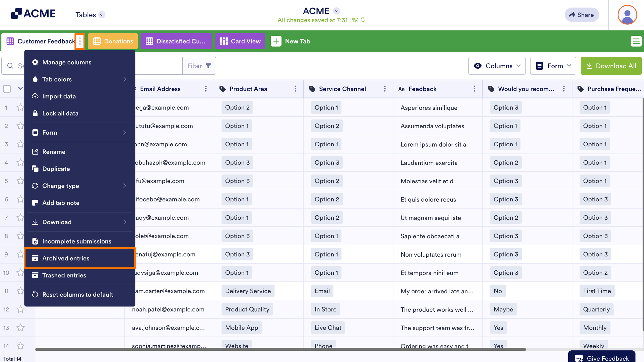Viewport: 644px width, 362px height.
Task: Click the Would you recommend tag icon
Action: point(491,89)
